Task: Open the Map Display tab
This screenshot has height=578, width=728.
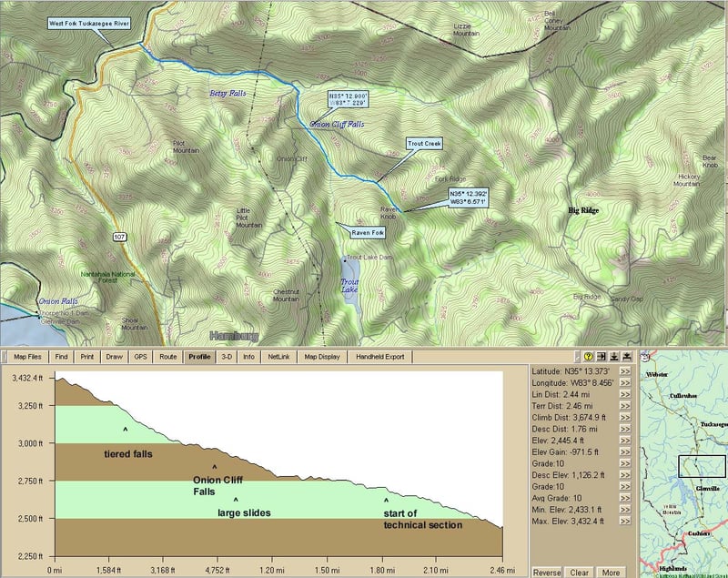Action: [x=322, y=357]
